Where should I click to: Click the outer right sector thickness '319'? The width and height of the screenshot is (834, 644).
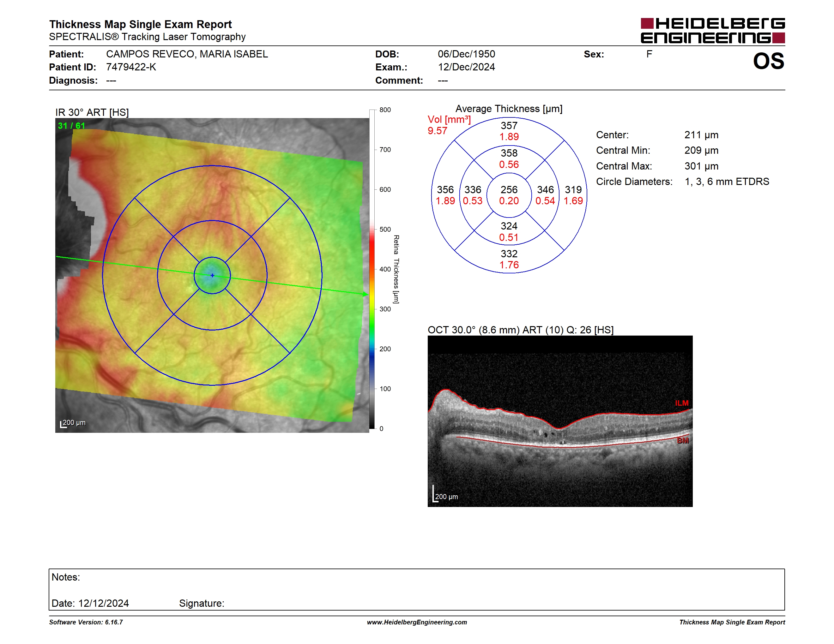(573, 190)
